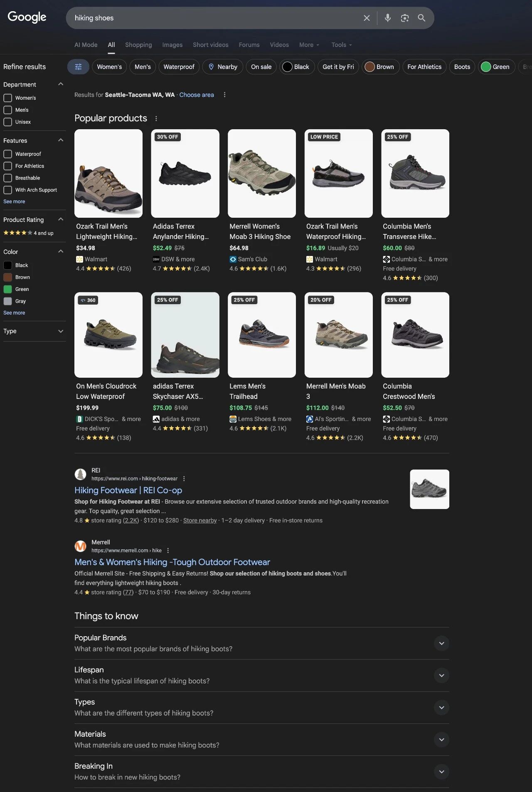Open three-dot menu for REI result
The width and height of the screenshot is (532, 792).
(x=184, y=479)
